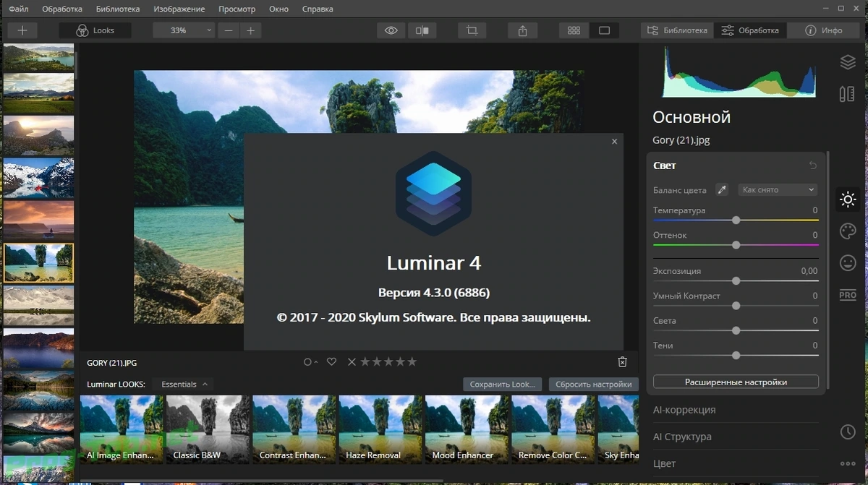The width and height of the screenshot is (868, 485).
Task: Open the 33% zoom dropdown
Action: [x=184, y=30]
